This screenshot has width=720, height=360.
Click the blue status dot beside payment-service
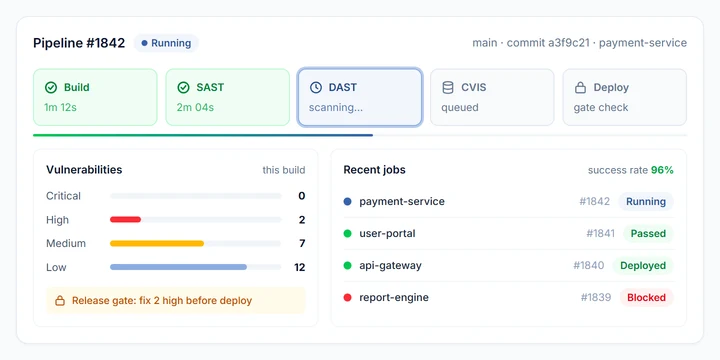point(348,202)
